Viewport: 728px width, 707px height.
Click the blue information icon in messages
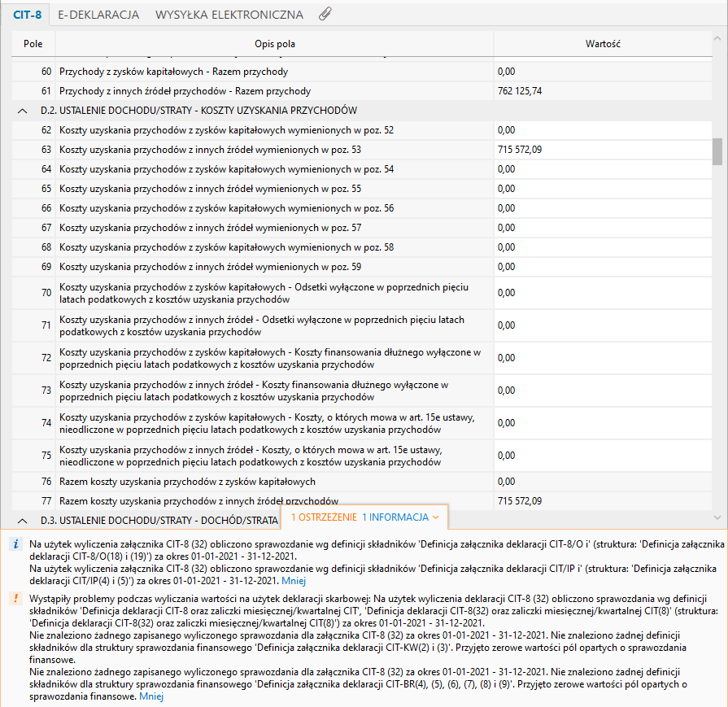[15, 544]
